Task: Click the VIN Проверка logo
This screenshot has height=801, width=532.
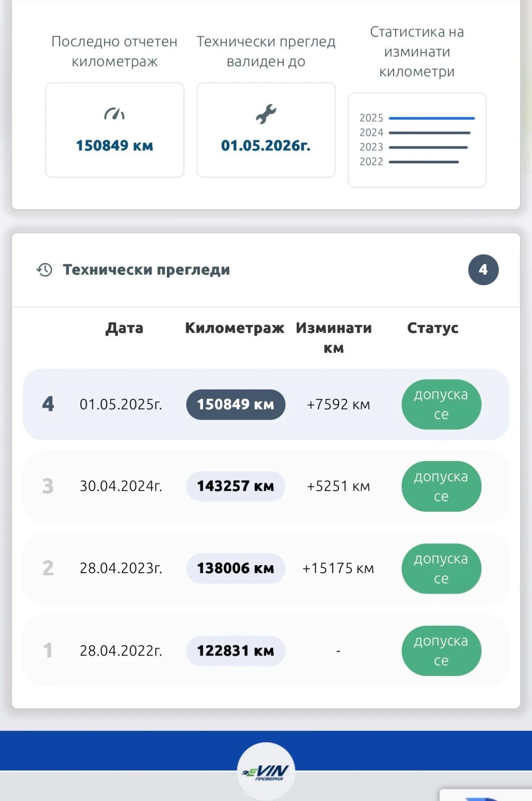Action: (x=266, y=771)
